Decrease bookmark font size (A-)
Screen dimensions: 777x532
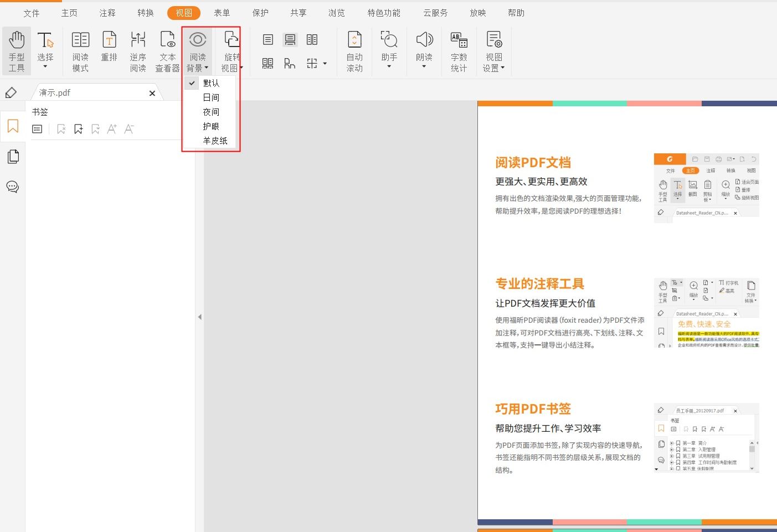pyautogui.click(x=129, y=129)
